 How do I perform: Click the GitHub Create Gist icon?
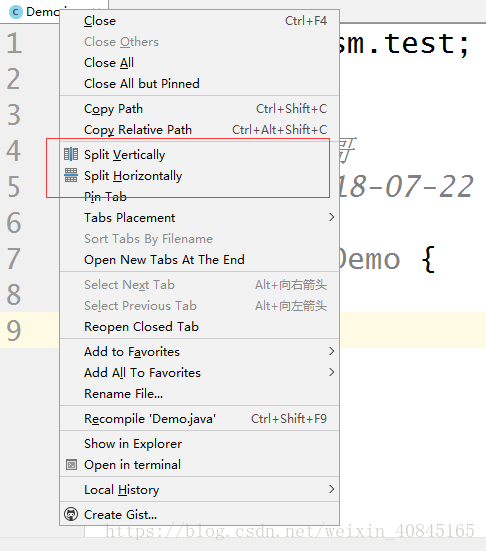click(x=71, y=514)
